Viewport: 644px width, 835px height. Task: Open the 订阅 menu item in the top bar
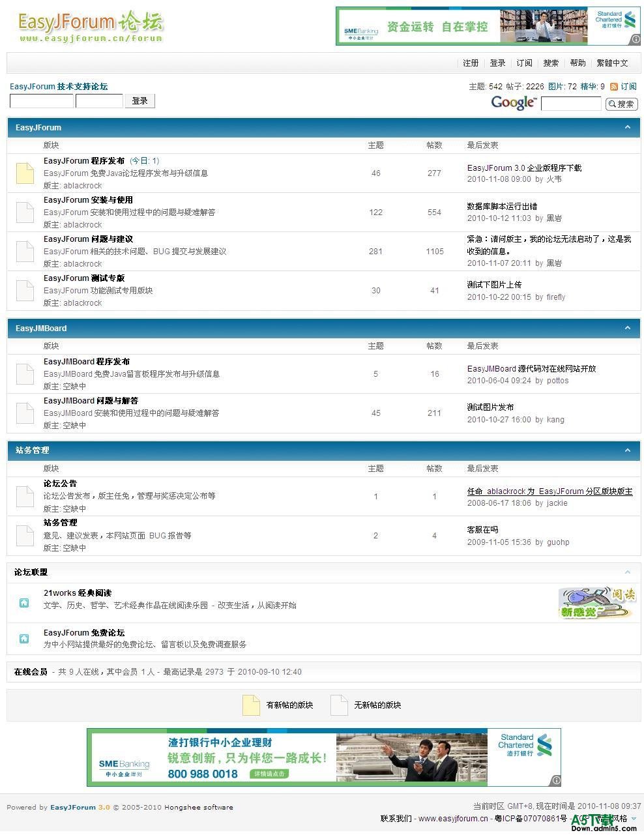(525, 63)
